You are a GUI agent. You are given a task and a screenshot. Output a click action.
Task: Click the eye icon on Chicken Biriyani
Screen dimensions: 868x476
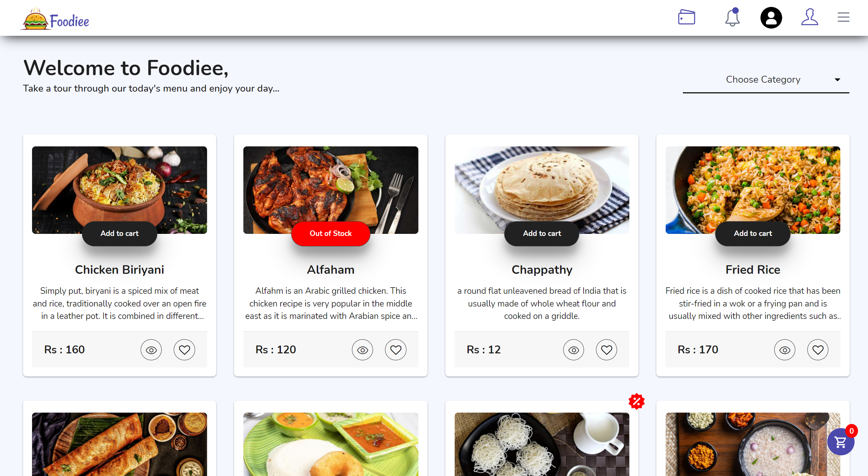151,350
